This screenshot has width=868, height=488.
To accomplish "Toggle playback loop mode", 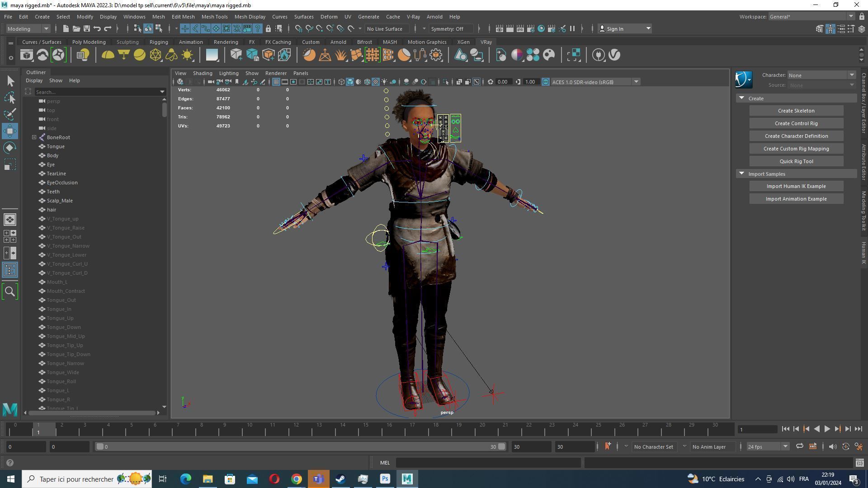I will tap(800, 446).
